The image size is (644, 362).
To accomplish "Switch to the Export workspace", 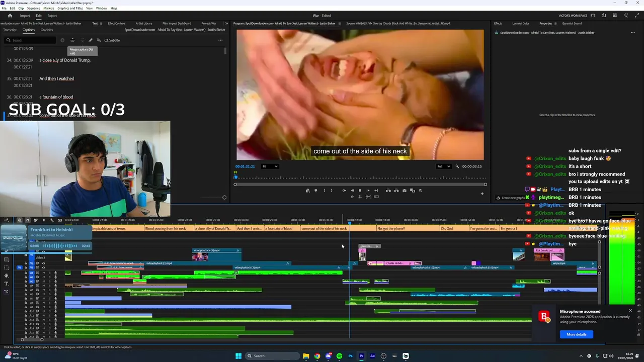I will [x=52, y=16].
